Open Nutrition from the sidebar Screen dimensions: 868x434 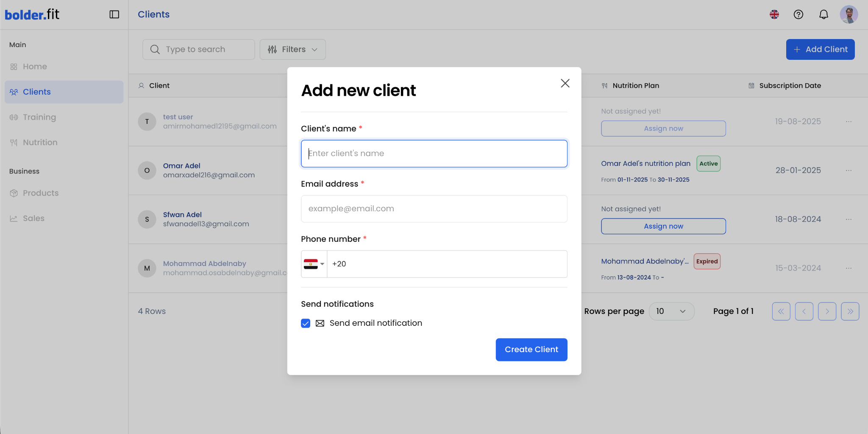pos(40,143)
